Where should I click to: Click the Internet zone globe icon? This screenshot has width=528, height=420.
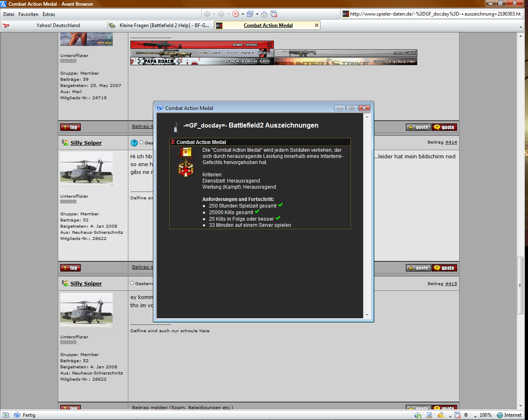point(500,415)
